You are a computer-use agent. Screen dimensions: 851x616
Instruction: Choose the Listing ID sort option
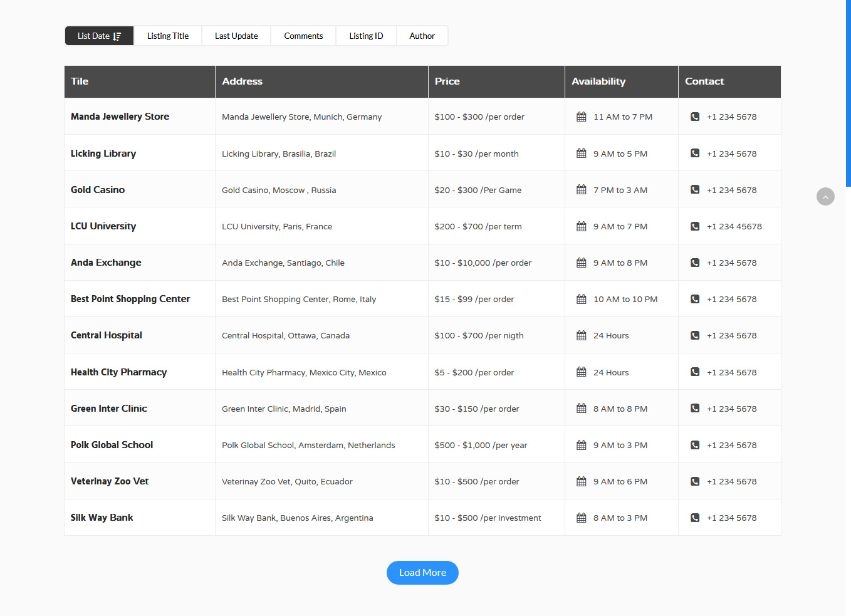tap(366, 36)
